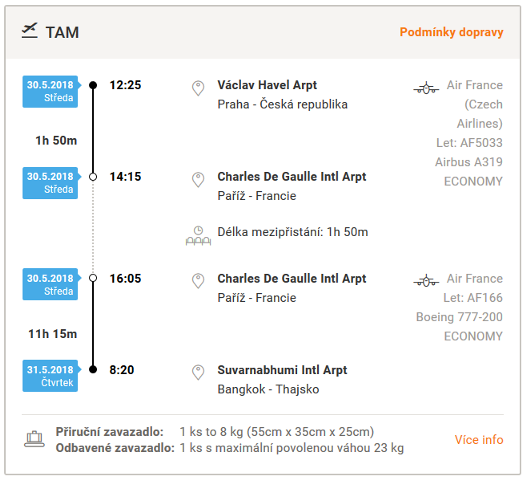Click the layover waiting seats clock icon
Viewport: 526px width, 478px height.
click(x=198, y=235)
